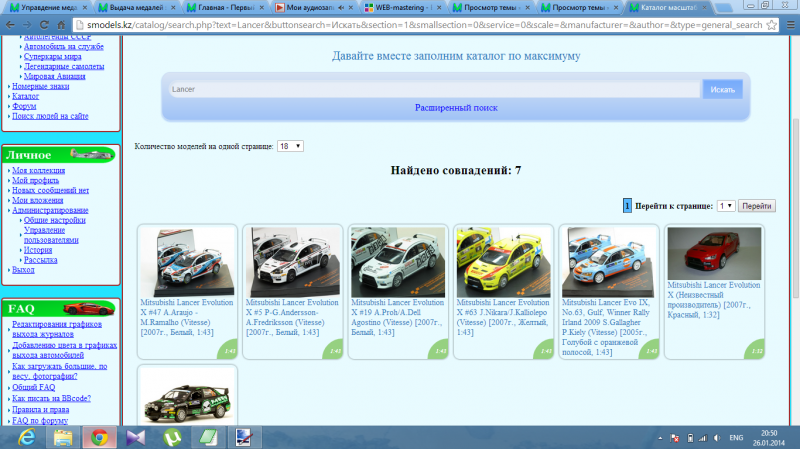Screen dimensions: 800x449
Task: Go back with browser back arrow
Action: [x=10, y=24]
